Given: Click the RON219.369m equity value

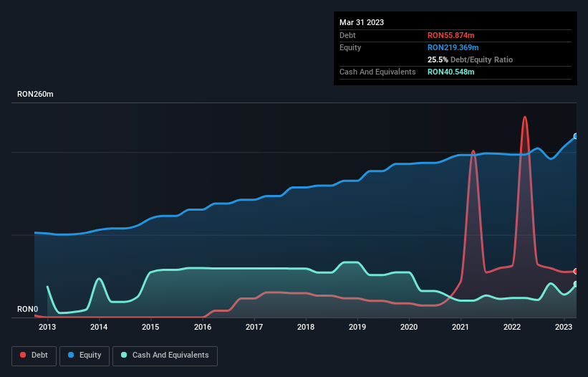Looking at the screenshot, I should pos(453,47).
